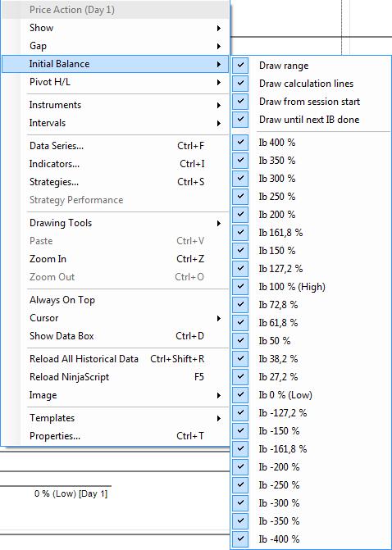Toggle the Ib 161,8 % level
This screenshot has width=392, height=550.
pos(311,233)
